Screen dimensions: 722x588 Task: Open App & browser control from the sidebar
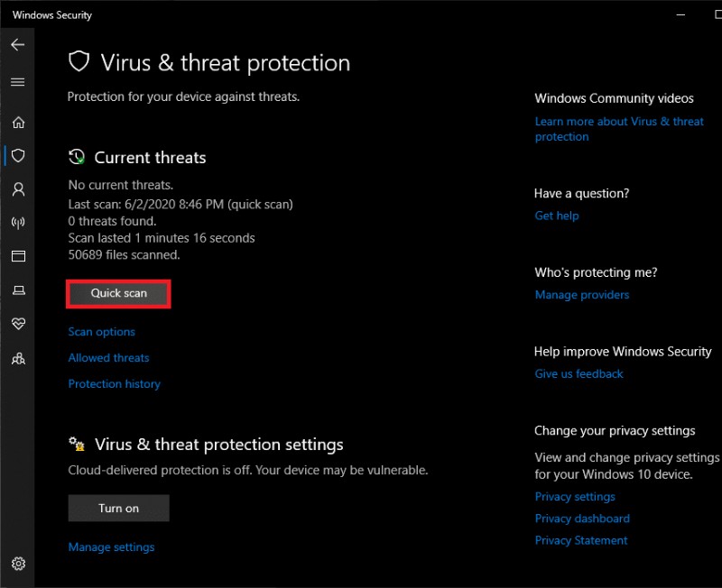[x=17, y=256]
